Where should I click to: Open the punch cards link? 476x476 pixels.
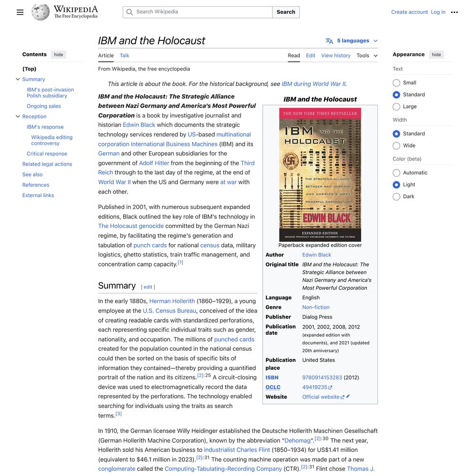coord(150,245)
